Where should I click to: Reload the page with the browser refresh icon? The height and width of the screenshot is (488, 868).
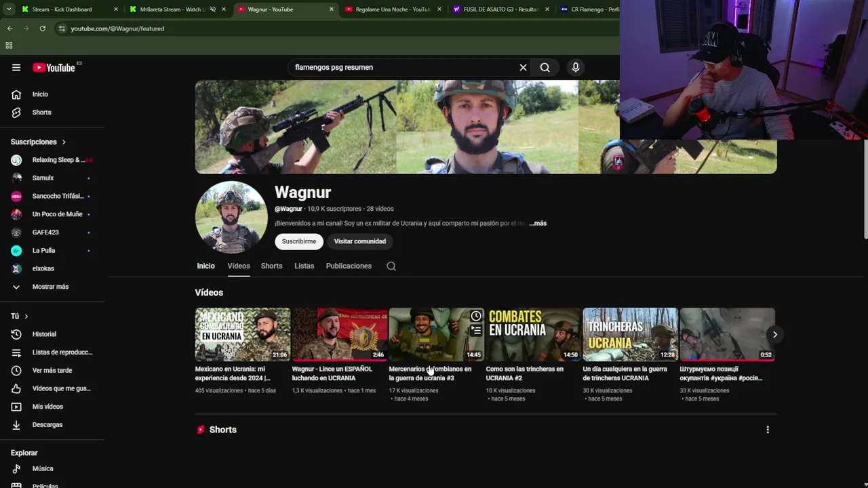[42, 28]
